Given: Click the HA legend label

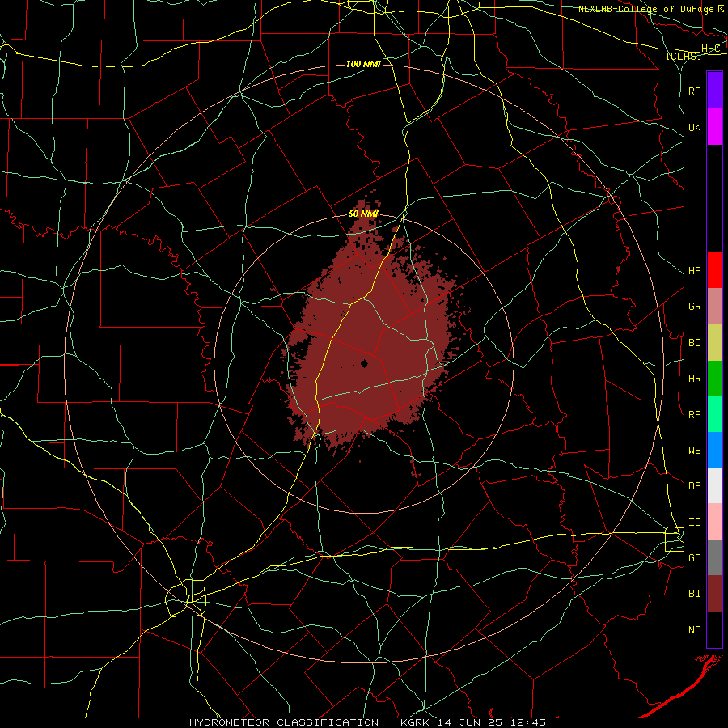Looking at the screenshot, I should [x=694, y=271].
